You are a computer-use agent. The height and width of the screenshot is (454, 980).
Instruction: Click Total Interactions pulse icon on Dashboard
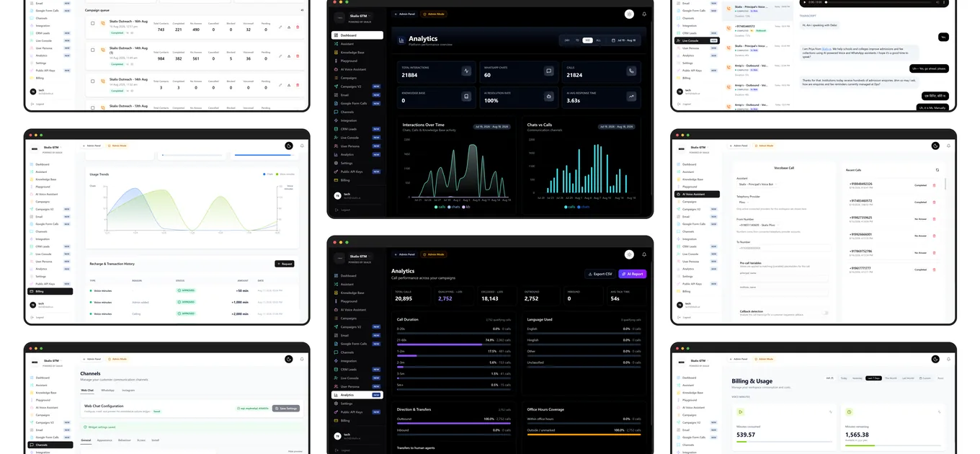(467, 71)
